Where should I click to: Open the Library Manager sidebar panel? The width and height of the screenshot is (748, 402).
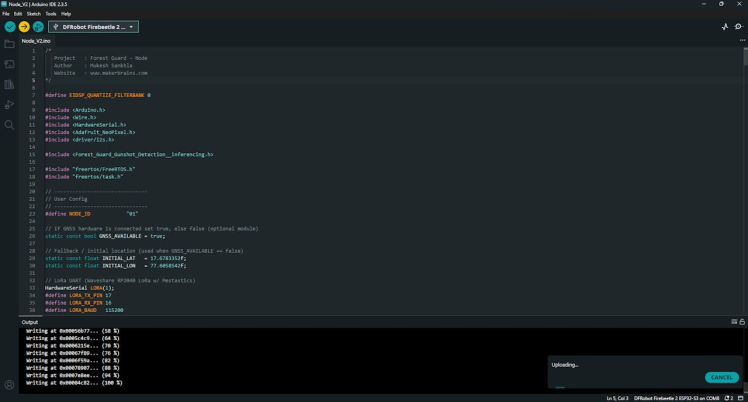tap(9, 84)
